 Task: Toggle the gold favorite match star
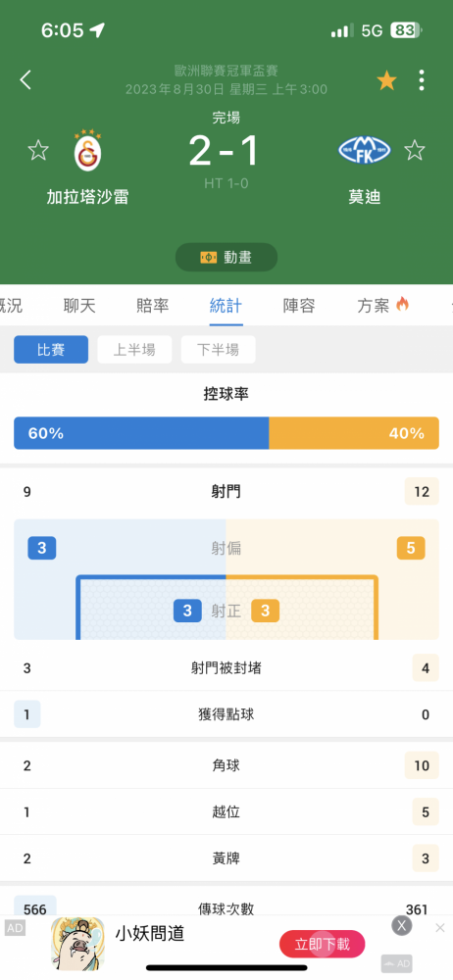pyautogui.click(x=386, y=80)
